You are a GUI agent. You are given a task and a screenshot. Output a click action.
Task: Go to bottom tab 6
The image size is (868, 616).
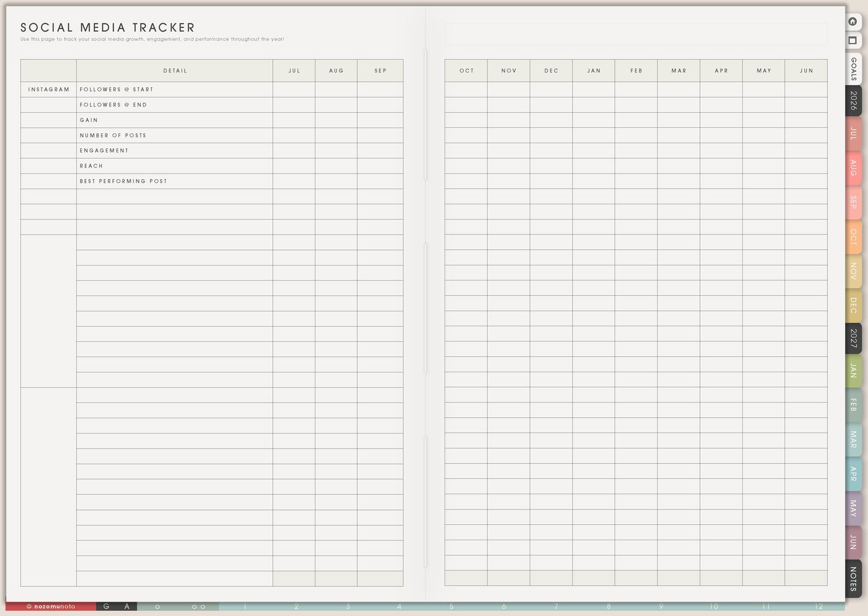(x=504, y=606)
